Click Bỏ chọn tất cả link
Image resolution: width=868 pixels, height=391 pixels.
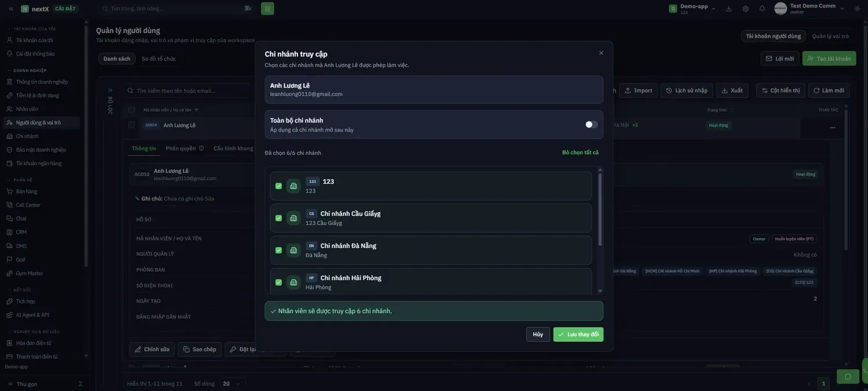580,152
